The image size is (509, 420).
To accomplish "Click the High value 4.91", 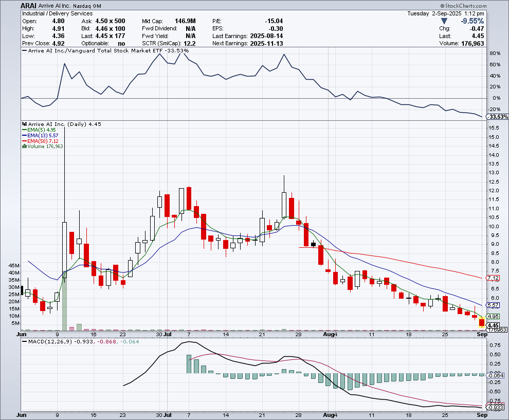I will 59,29.
